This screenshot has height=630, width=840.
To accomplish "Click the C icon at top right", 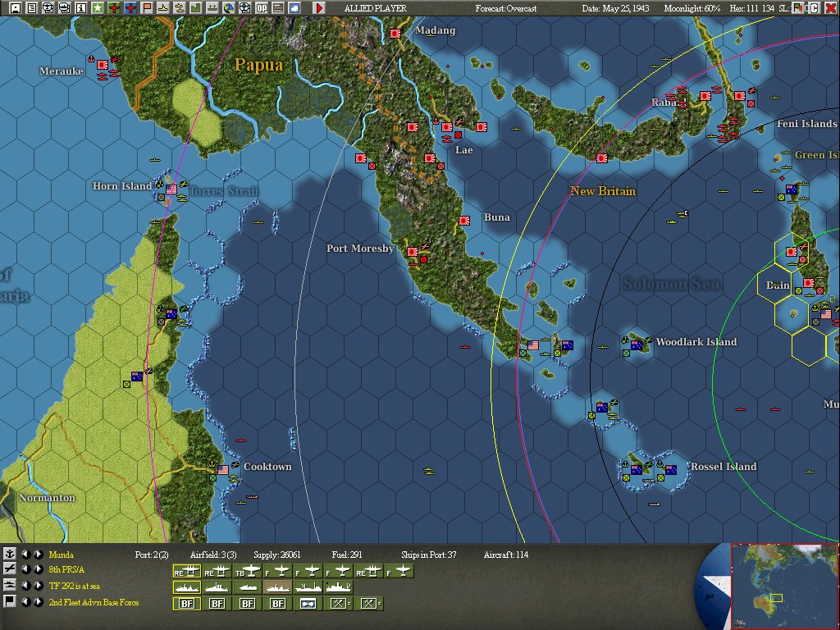I will point(813,8).
